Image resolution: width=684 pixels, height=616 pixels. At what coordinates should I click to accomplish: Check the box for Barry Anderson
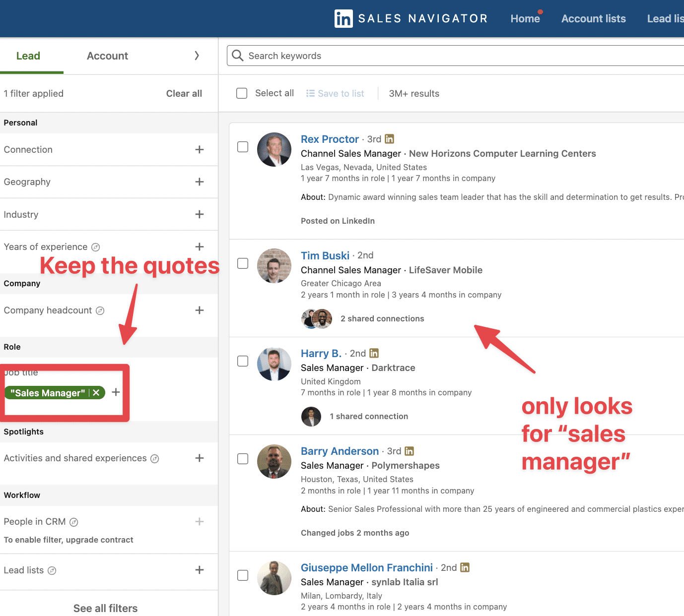click(243, 459)
